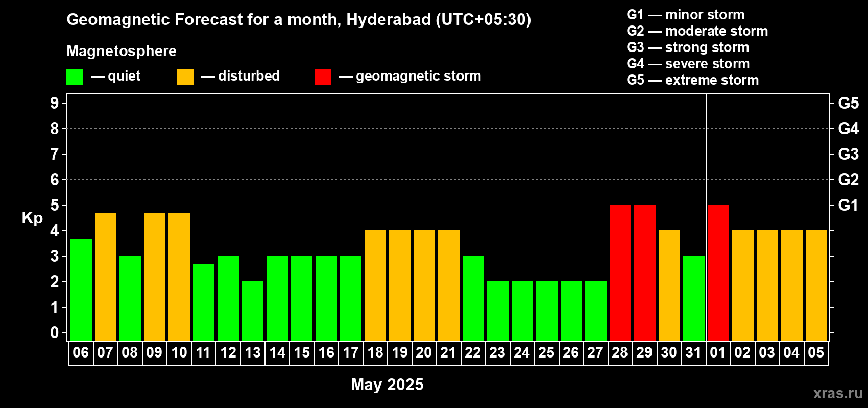Click the Kp value 9 tick label
This screenshot has height=408, width=868.
click(55, 103)
